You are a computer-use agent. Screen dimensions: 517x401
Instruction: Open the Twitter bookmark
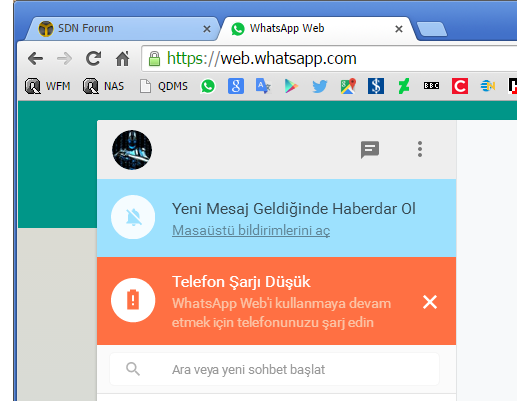(x=320, y=86)
